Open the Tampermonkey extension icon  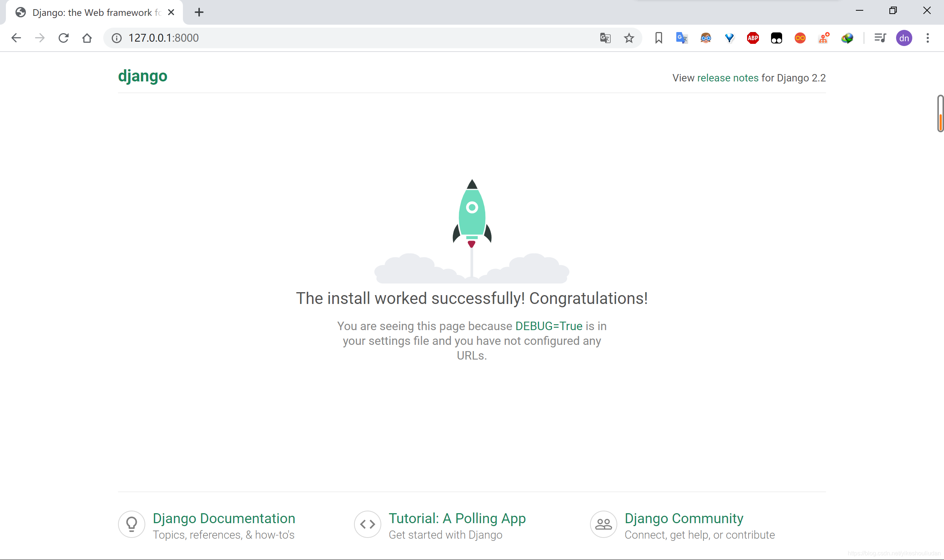tap(776, 38)
